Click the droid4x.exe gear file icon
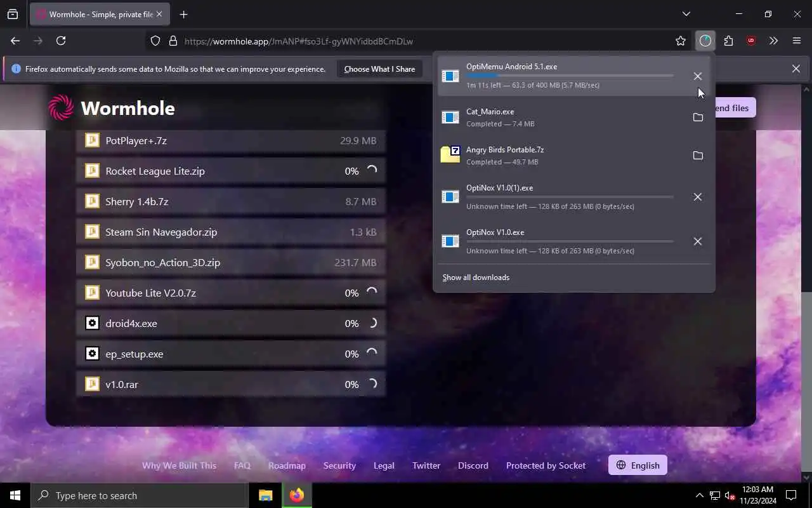This screenshot has height=508, width=812. click(x=92, y=323)
